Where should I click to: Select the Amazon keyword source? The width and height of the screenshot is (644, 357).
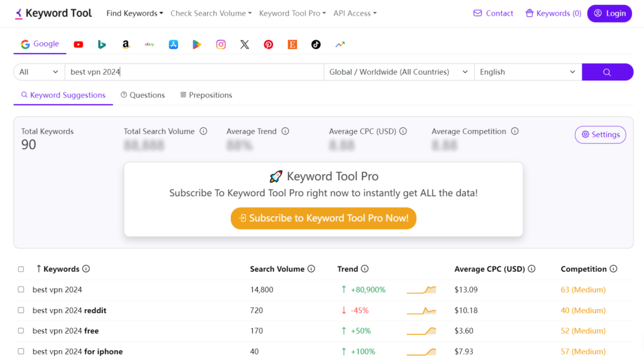[x=126, y=45]
